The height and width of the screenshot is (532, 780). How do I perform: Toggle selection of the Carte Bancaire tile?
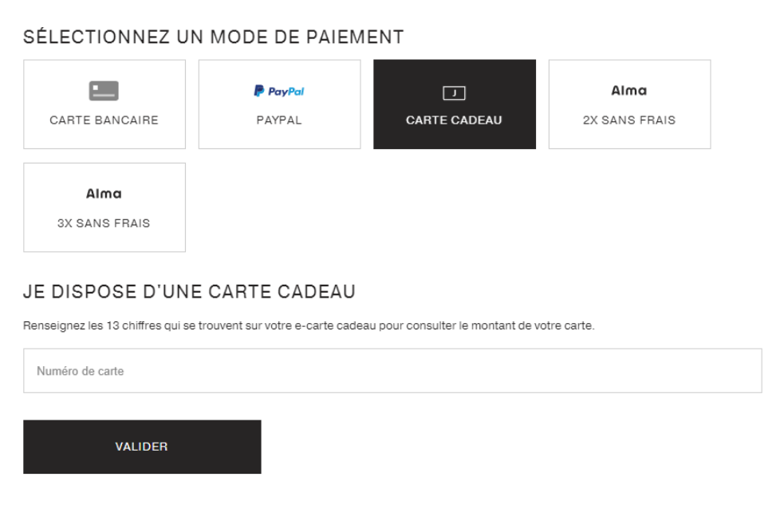click(104, 104)
